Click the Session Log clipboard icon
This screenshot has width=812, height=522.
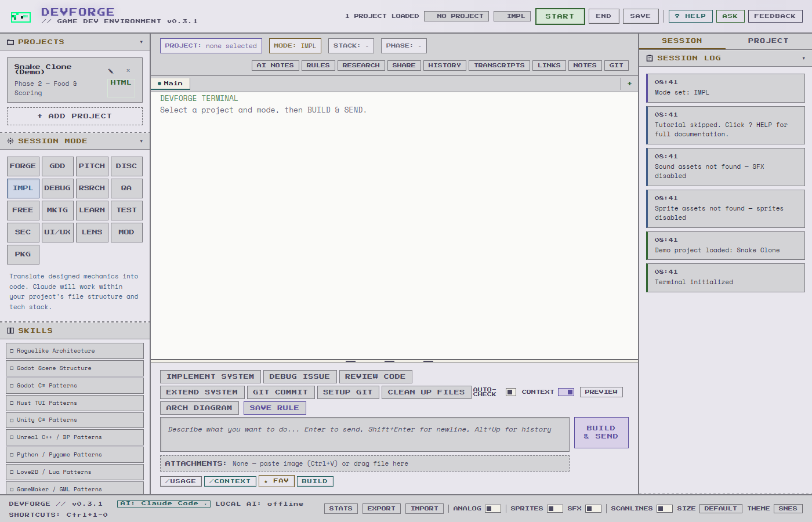click(650, 58)
